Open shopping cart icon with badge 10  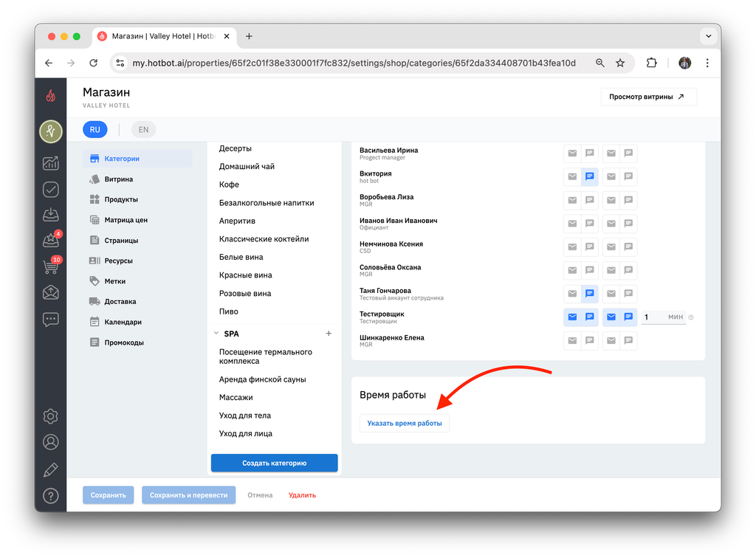click(x=51, y=266)
